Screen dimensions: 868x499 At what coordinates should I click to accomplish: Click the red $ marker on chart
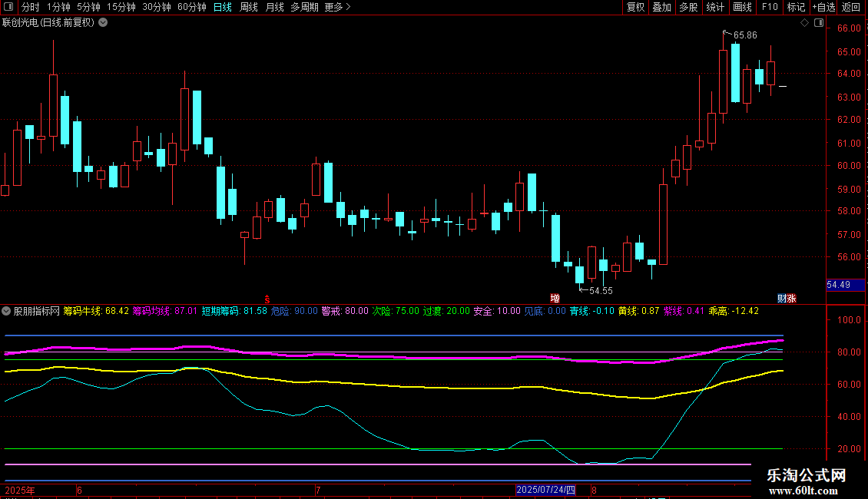tap(267, 298)
